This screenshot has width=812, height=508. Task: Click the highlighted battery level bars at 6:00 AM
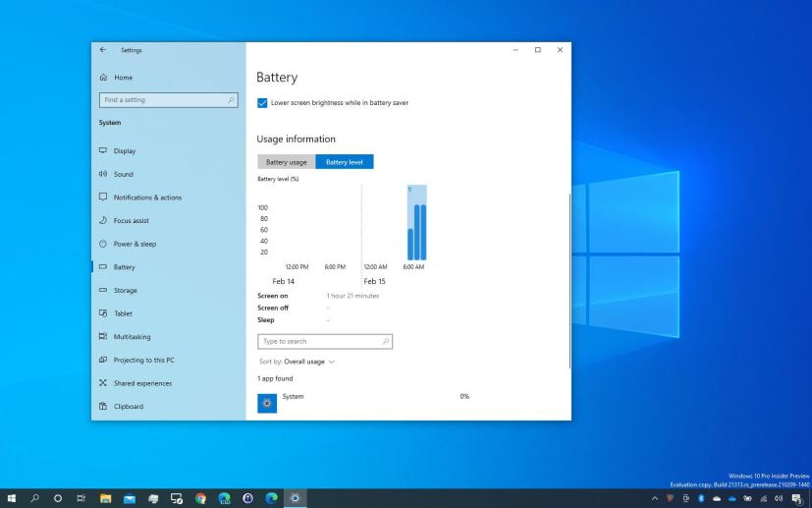pyautogui.click(x=417, y=223)
